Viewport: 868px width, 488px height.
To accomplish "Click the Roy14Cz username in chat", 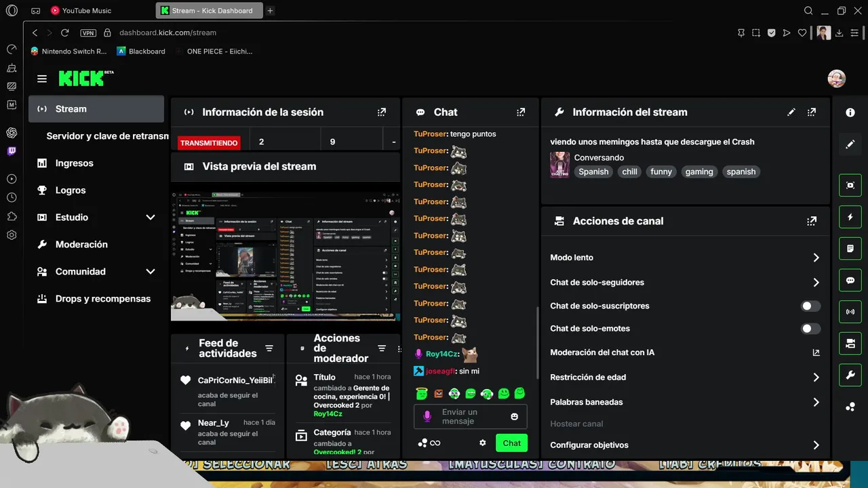I will point(443,354).
